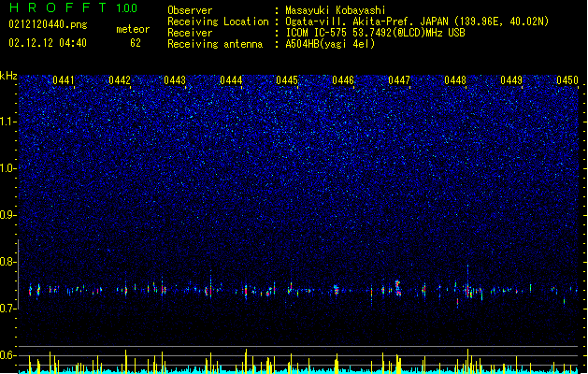588x374 pixels.
Task: Click the 0446 time marker
Action: pyautogui.click(x=343, y=80)
